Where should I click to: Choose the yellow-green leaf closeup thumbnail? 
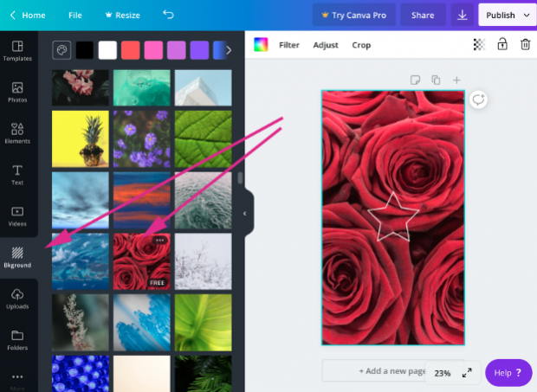coord(203,323)
